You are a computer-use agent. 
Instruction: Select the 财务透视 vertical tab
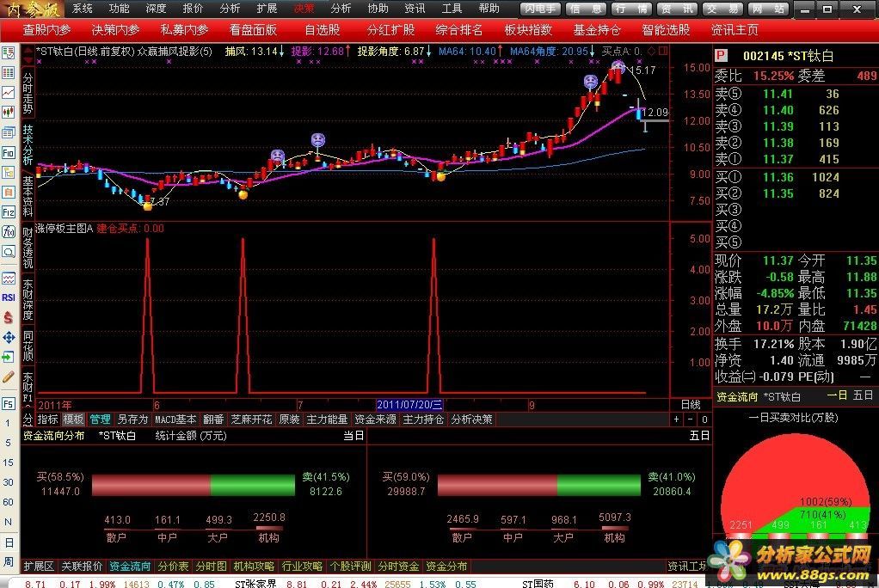[x=28, y=248]
